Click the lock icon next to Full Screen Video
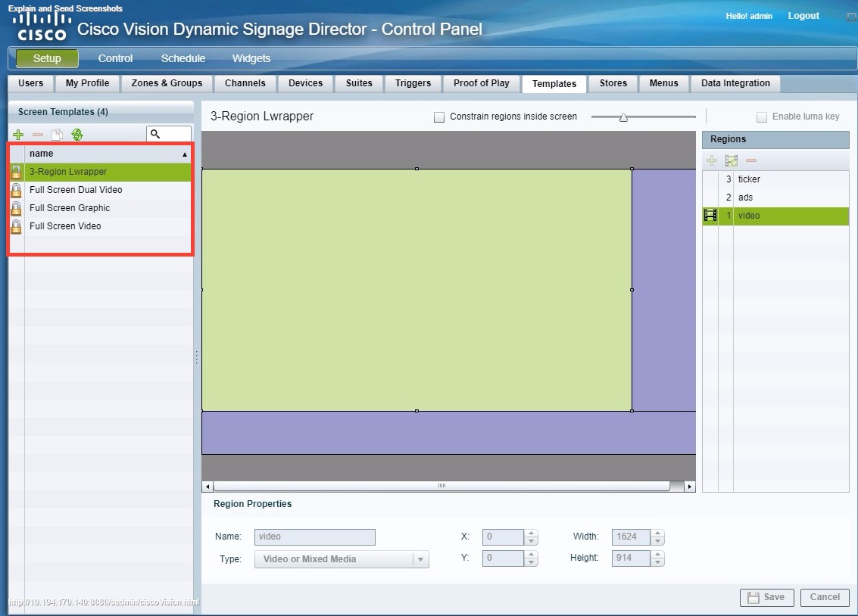Image resolution: width=858 pixels, height=616 pixels. click(17, 226)
